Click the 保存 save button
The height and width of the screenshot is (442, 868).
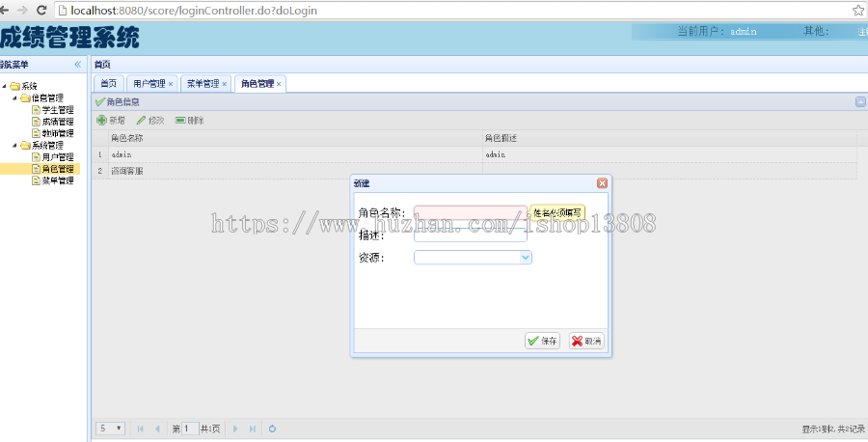click(542, 342)
